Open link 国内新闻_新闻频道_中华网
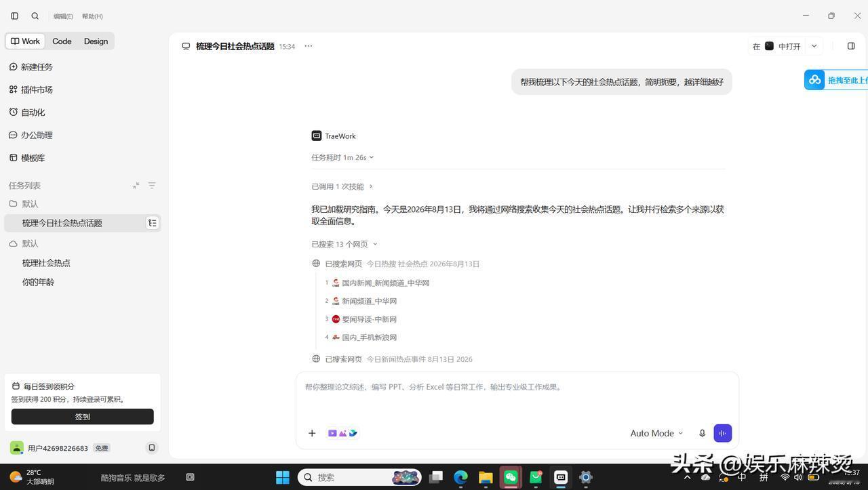Image resolution: width=868 pixels, height=490 pixels. [x=385, y=283]
